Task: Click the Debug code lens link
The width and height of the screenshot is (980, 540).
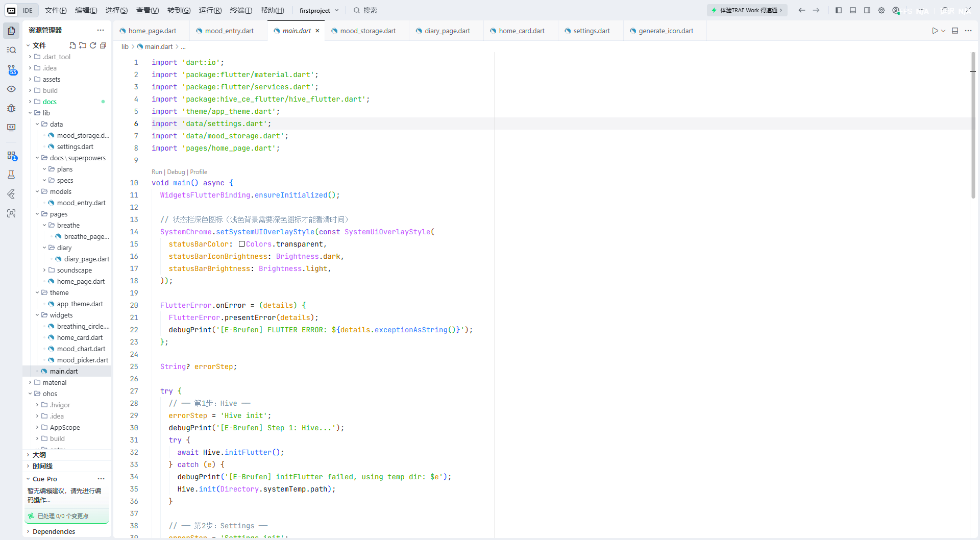Action: click(176, 172)
